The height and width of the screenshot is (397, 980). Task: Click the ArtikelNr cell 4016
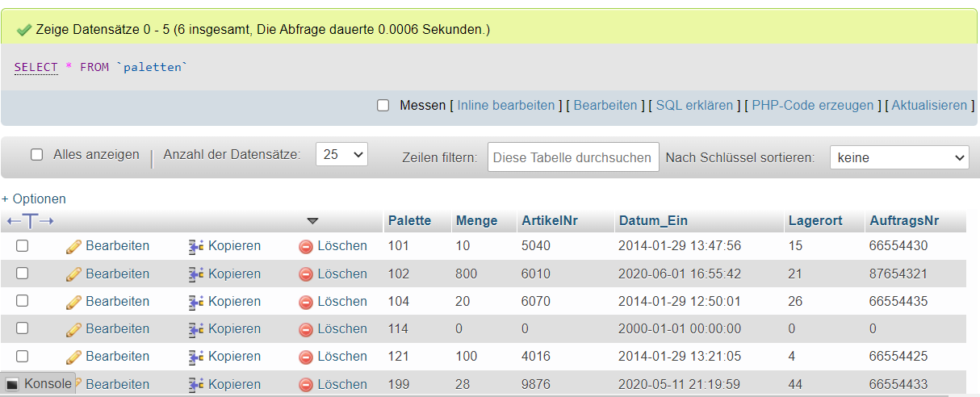pos(536,357)
